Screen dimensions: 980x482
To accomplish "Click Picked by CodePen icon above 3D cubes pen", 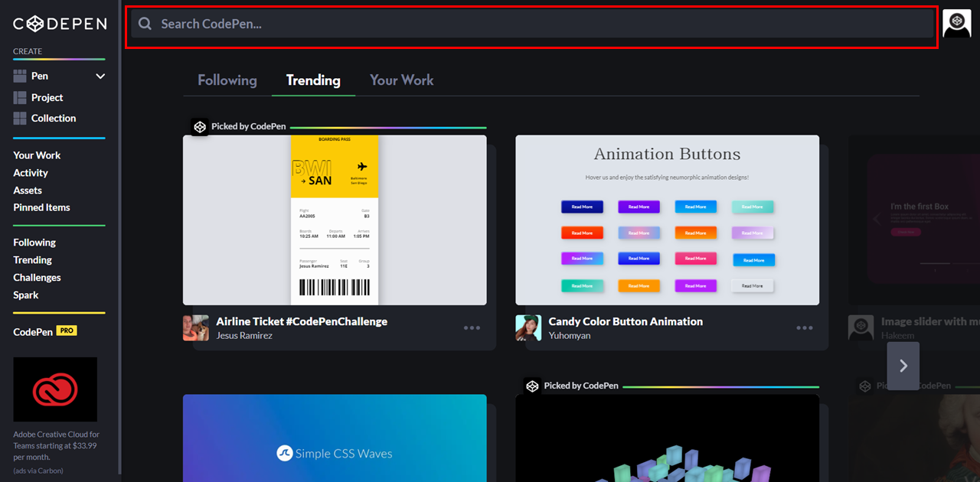I will point(532,386).
